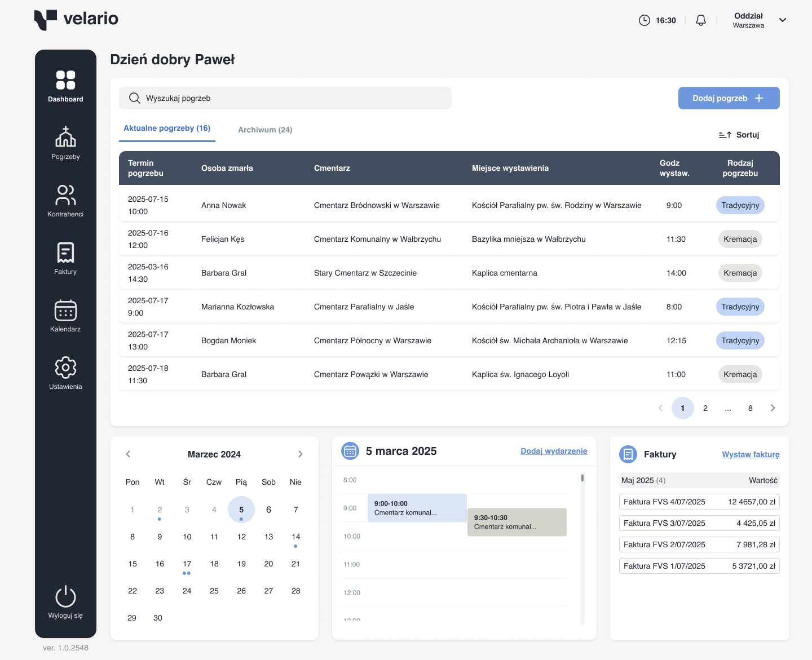This screenshot has width=812, height=660.
Task: Click Tradycyjny badge in Anna Nowak row
Action: [x=740, y=205]
